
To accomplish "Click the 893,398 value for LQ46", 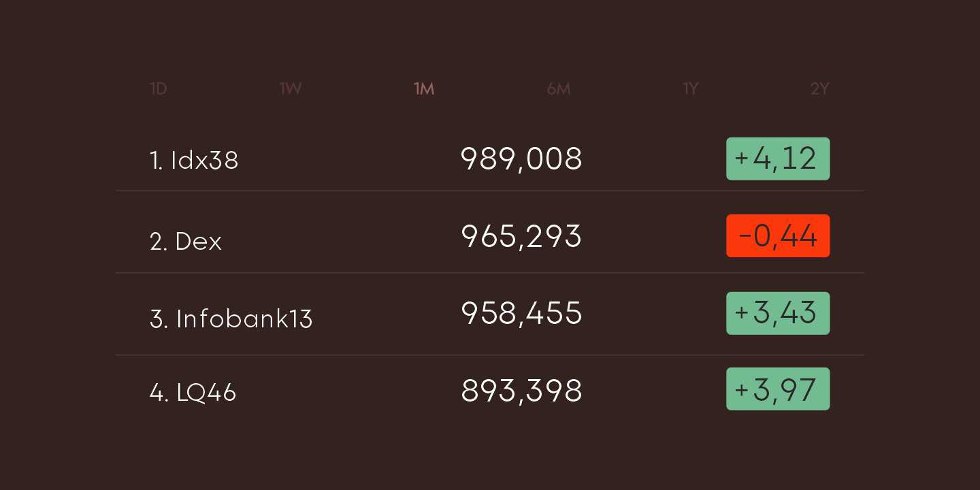I will click(x=521, y=391).
